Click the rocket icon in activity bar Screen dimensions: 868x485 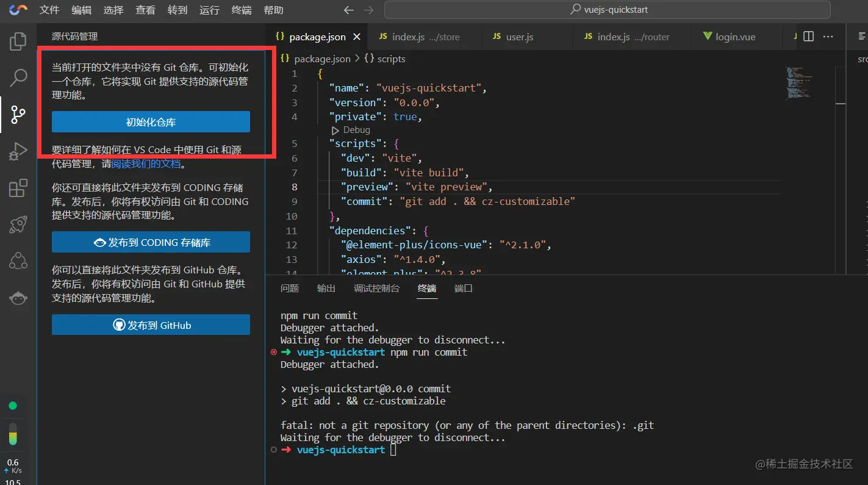pos(18,225)
